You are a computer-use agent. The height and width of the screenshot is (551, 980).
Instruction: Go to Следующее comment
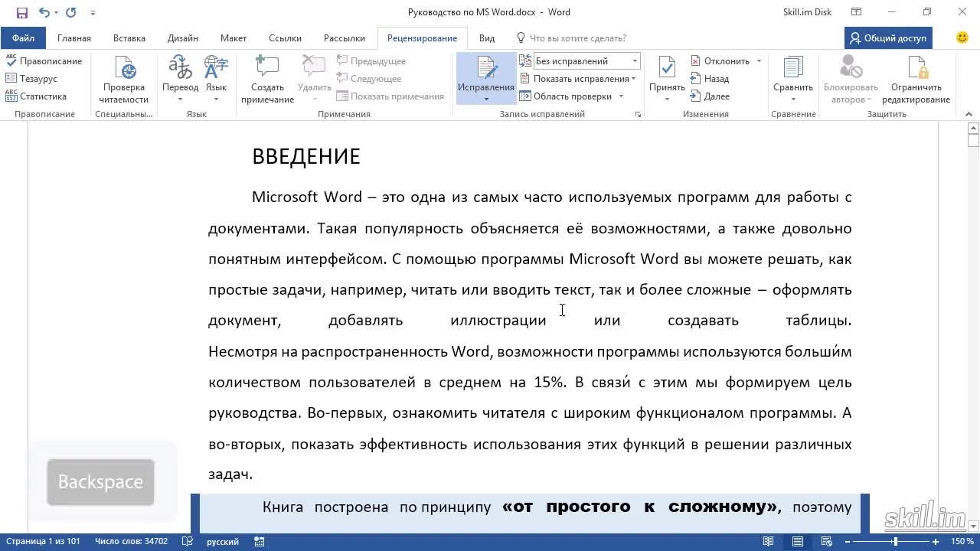point(368,79)
